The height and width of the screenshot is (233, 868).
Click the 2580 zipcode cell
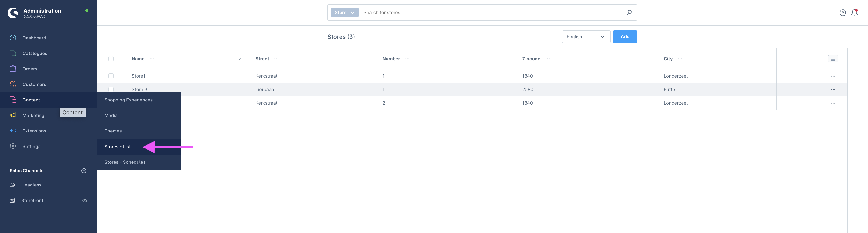click(528, 90)
